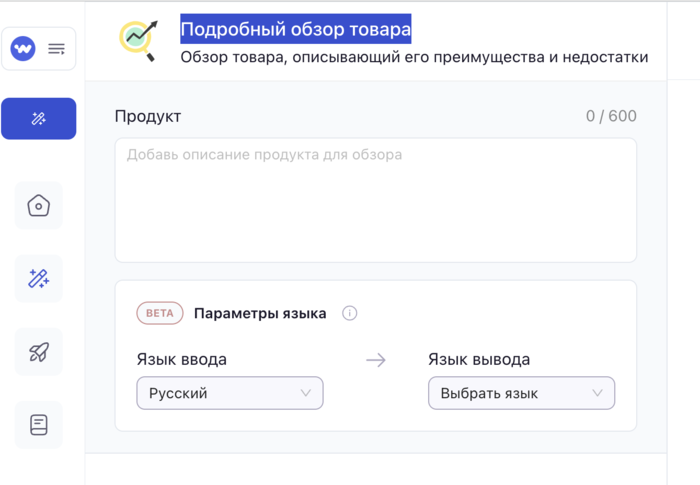Click the blue W logo icon
Screen dimensions: 700x485
click(x=23, y=48)
